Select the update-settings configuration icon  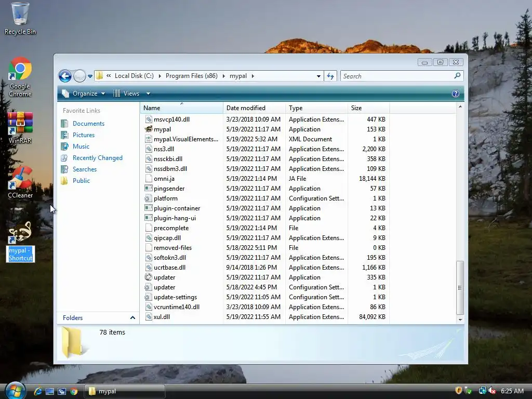[148, 297]
